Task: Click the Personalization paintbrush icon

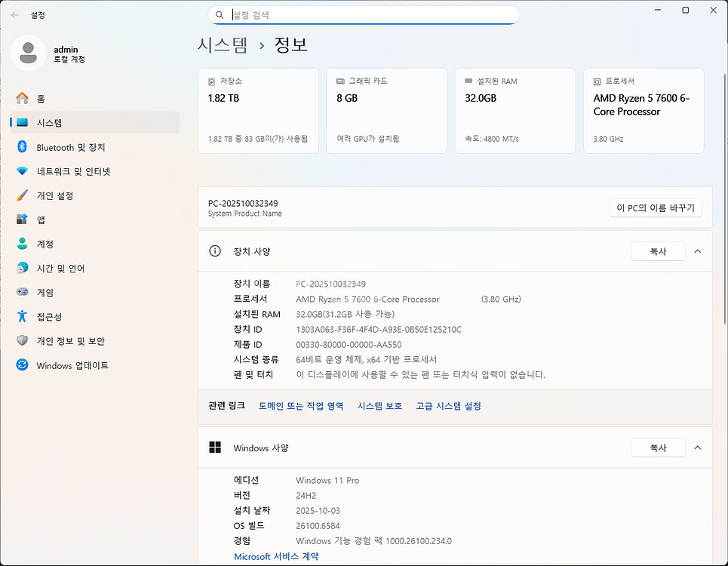Action: pos(22,195)
